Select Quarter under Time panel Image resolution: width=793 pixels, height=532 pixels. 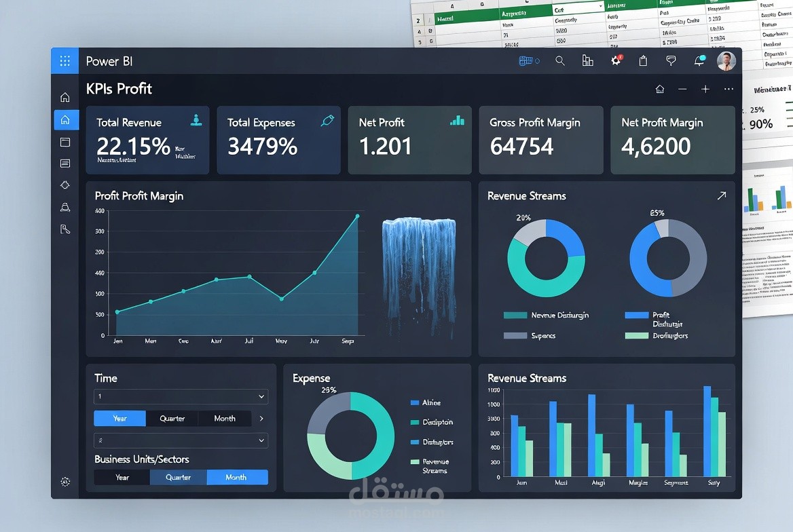click(x=172, y=419)
